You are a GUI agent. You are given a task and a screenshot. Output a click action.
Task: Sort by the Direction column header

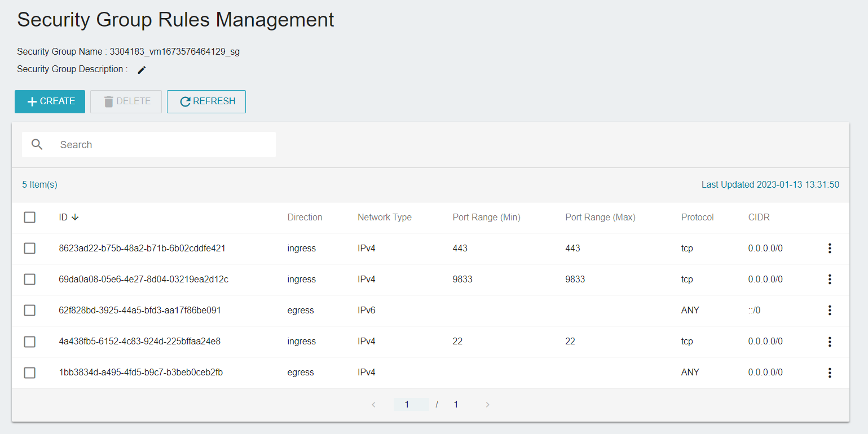[305, 218]
